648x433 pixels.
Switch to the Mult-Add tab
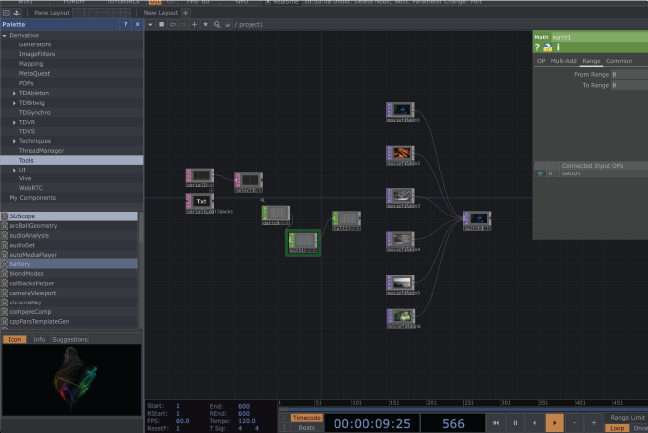tap(563, 61)
